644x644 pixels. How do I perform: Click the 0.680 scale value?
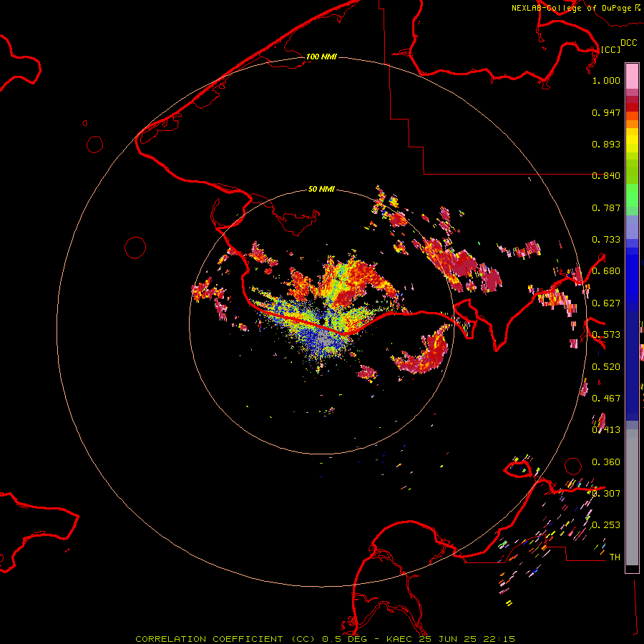point(606,271)
